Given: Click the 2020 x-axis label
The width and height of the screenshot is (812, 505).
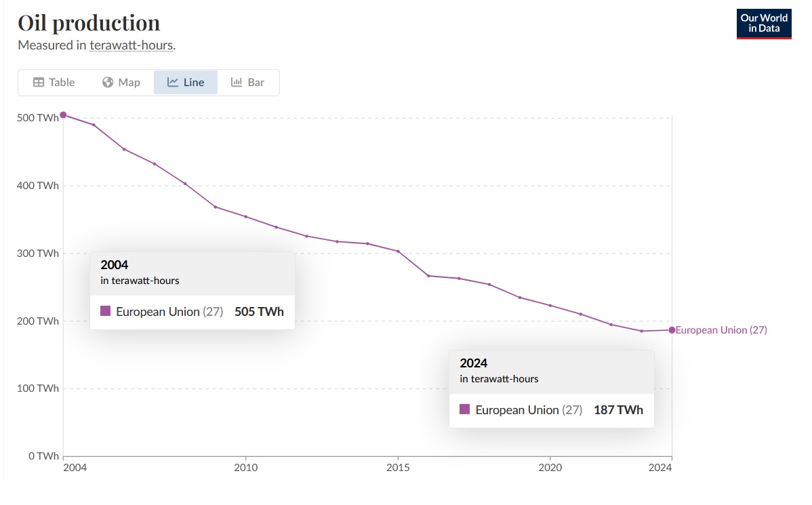Looking at the screenshot, I should click(550, 468).
